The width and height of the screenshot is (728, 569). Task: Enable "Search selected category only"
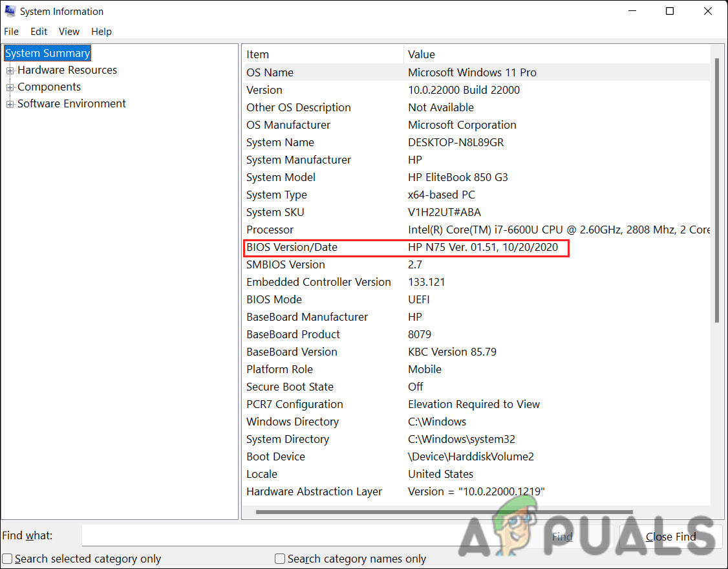coord(6,558)
